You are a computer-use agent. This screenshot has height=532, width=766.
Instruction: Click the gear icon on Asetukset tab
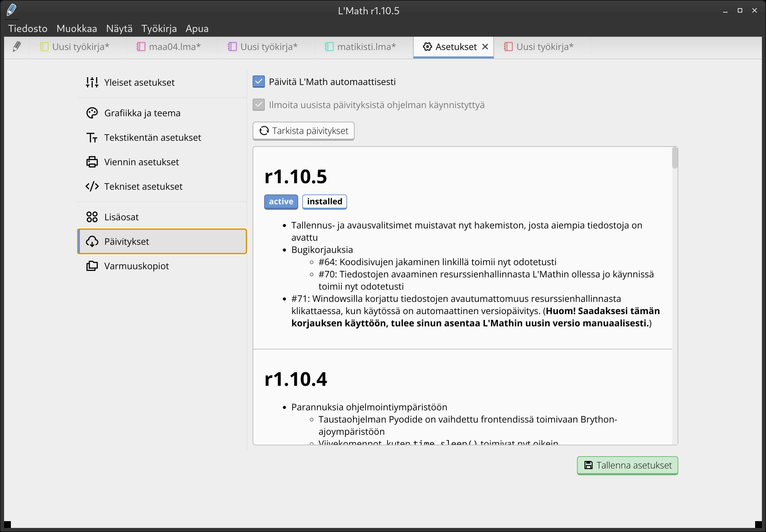(x=427, y=47)
